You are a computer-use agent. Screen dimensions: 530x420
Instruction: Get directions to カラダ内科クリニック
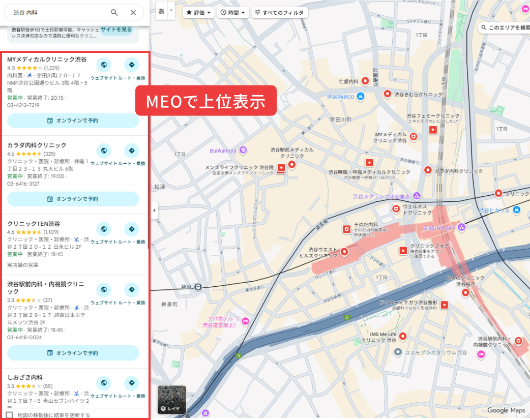click(x=132, y=151)
